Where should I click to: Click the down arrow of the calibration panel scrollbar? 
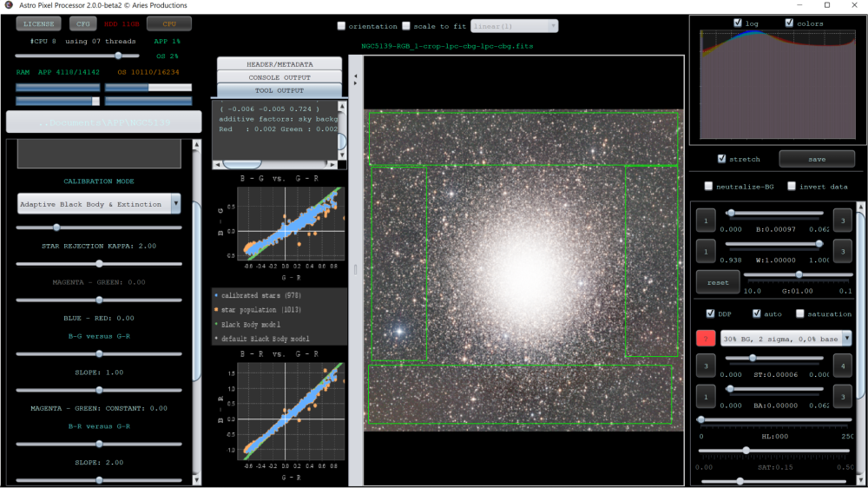196,479
